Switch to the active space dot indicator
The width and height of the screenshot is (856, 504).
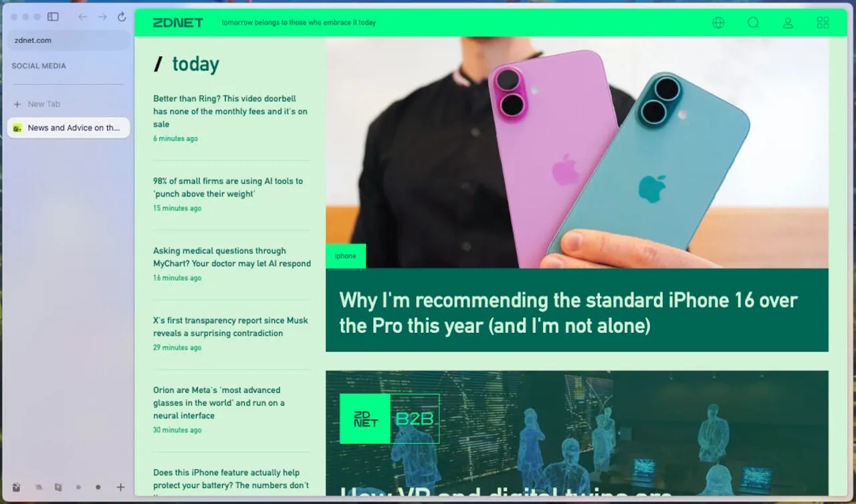[98, 487]
